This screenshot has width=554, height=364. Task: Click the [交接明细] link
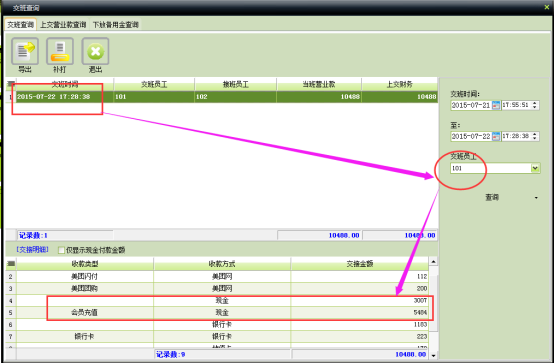coord(33,250)
